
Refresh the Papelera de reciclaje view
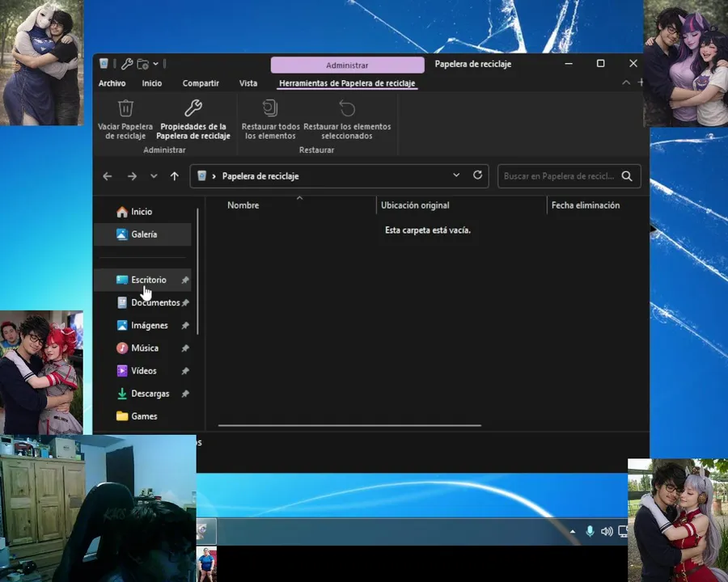point(477,175)
